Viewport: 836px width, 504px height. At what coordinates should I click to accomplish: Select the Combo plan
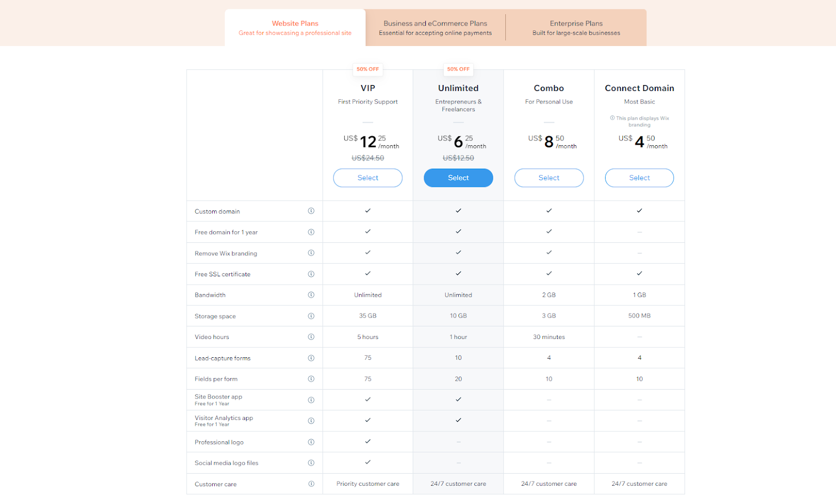click(x=549, y=178)
